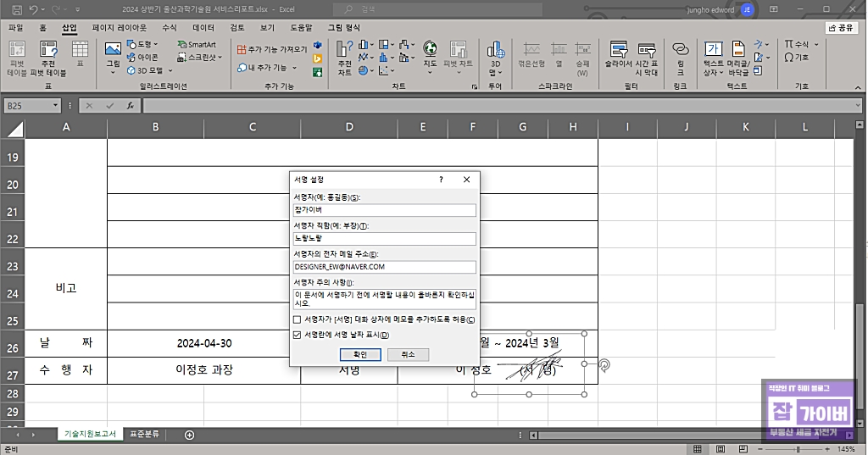Open the 도형 shapes dropdown

coord(142,44)
